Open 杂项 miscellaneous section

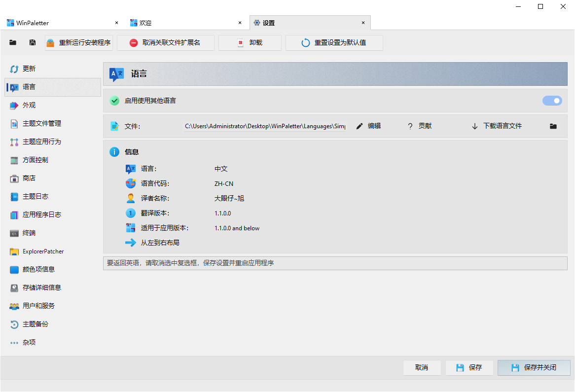pyautogui.click(x=53, y=343)
